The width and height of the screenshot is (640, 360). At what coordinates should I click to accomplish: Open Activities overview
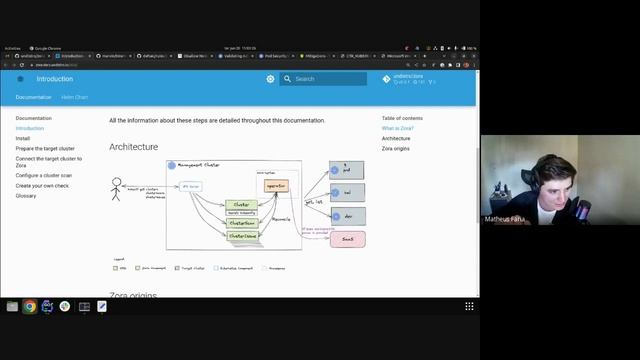click(x=12, y=48)
